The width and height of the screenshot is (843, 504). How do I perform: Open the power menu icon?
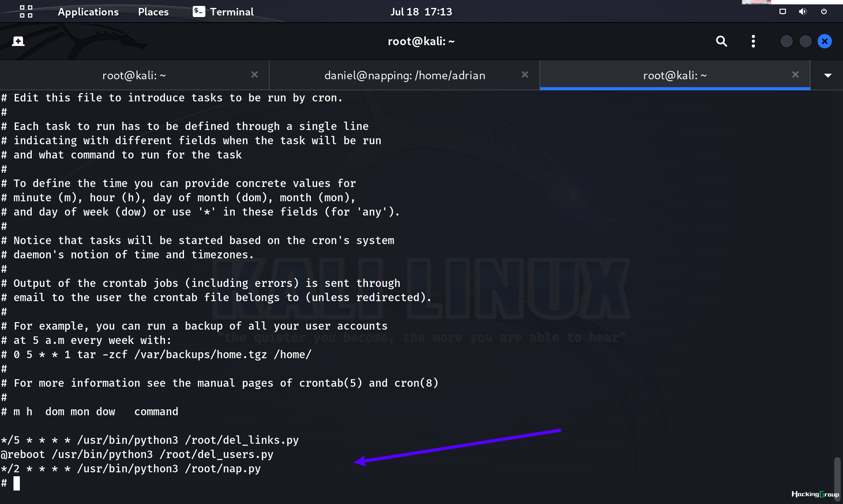click(x=824, y=11)
